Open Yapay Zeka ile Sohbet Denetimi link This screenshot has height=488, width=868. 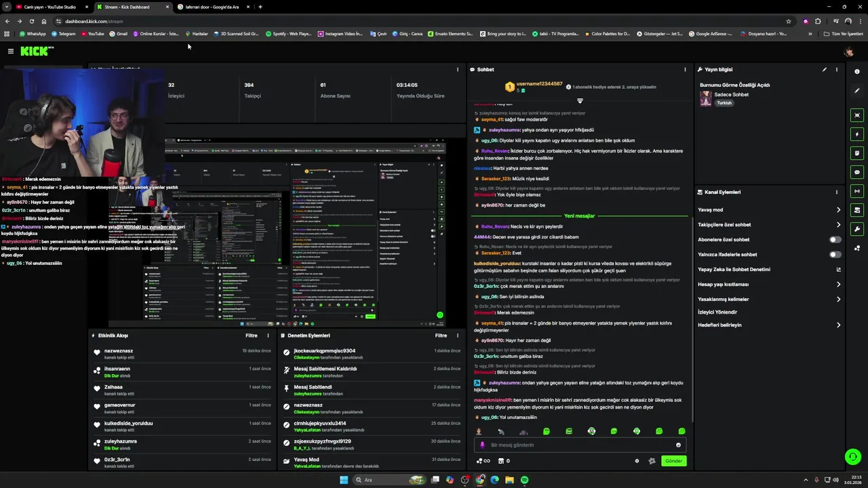[769, 269]
